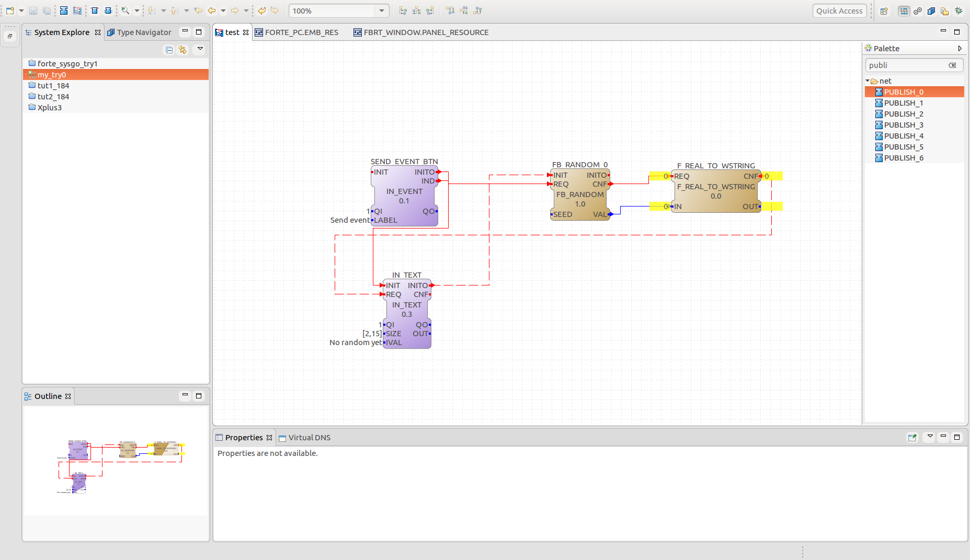Click the application network toolbar icon
Image resolution: width=970 pixels, height=560 pixels.
pos(77,10)
